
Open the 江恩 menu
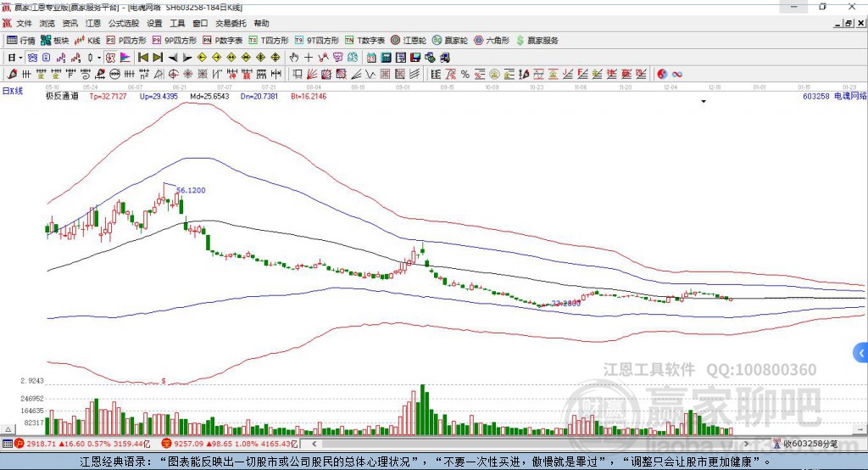(x=93, y=23)
